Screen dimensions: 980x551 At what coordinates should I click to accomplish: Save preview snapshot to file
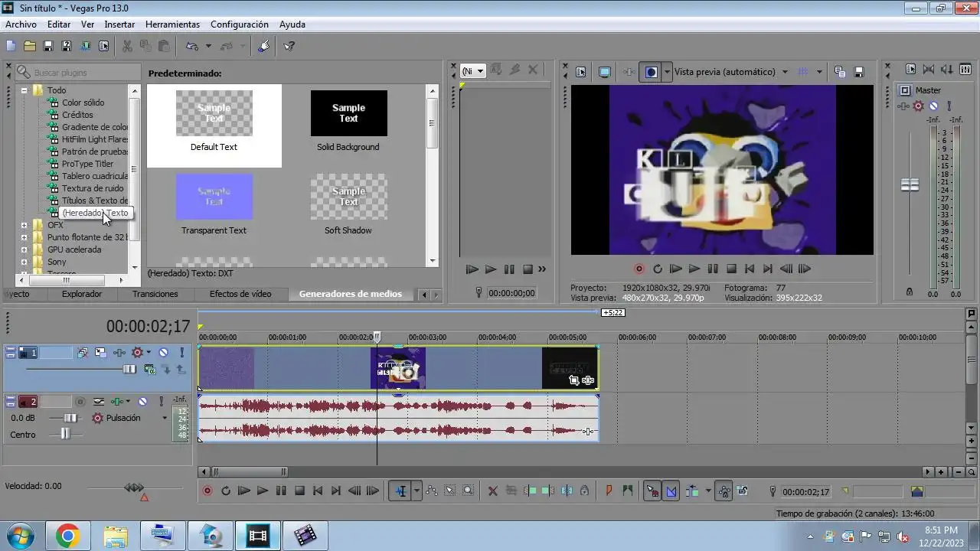(x=859, y=72)
